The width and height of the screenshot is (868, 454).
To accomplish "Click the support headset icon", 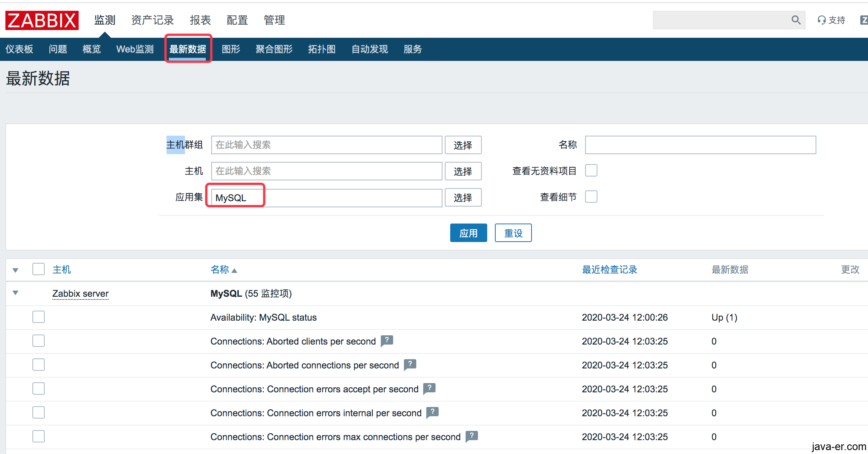I will 821,20.
